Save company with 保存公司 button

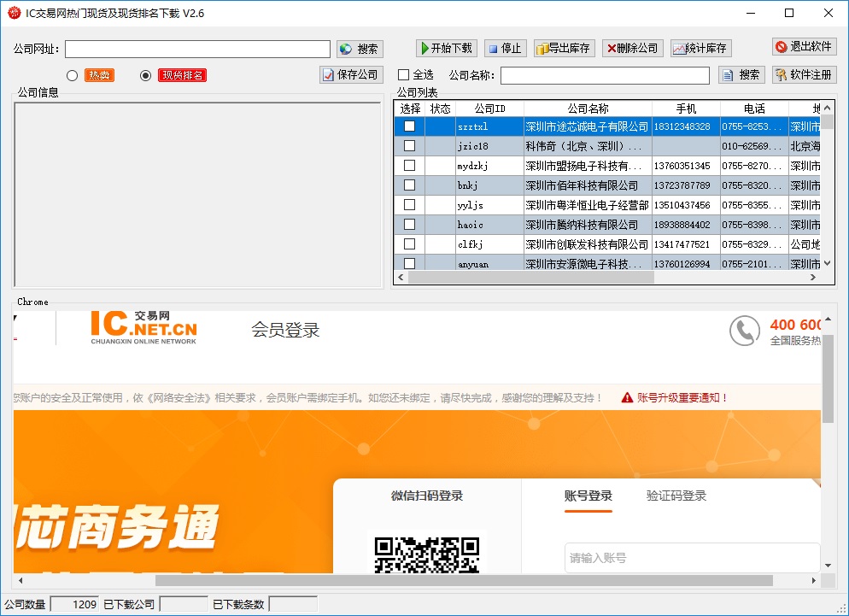click(x=351, y=74)
